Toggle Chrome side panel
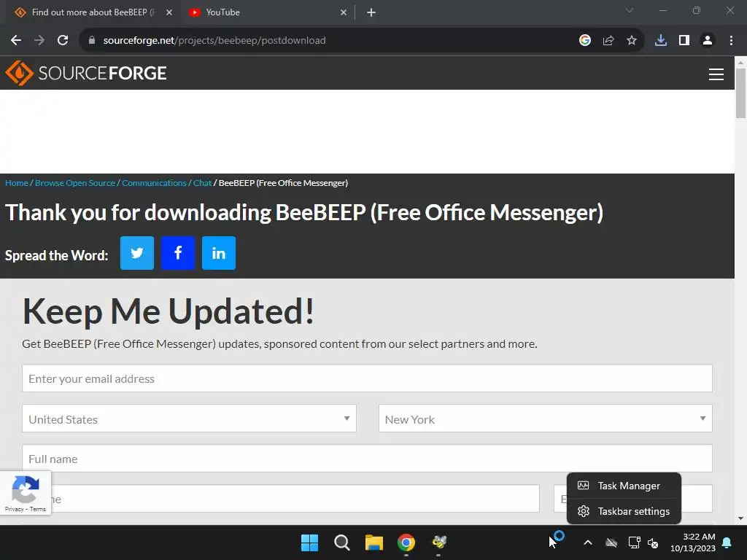This screenshot has width=747, height=560. pyautogui.click(x=684, y=41)
